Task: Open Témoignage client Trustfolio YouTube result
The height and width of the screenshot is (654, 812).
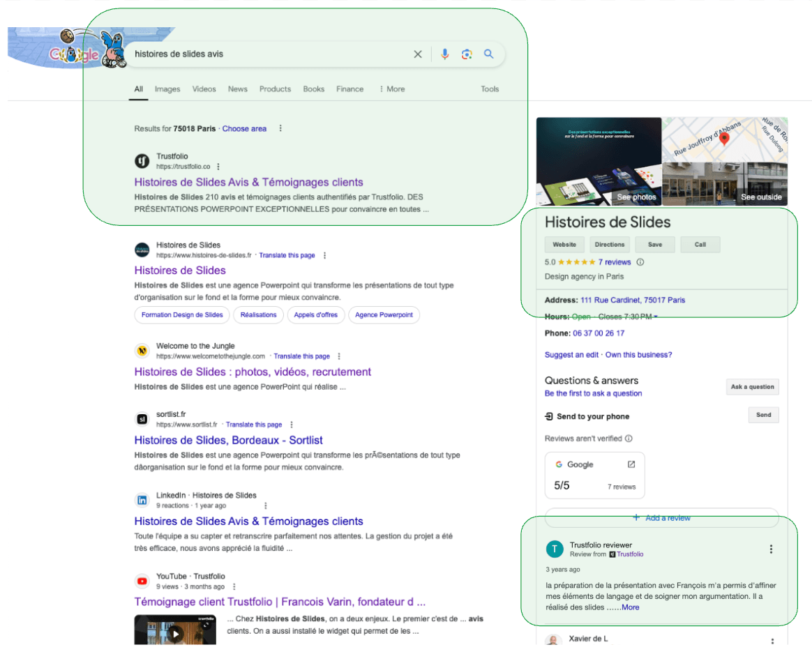Action: pos(280,602)
